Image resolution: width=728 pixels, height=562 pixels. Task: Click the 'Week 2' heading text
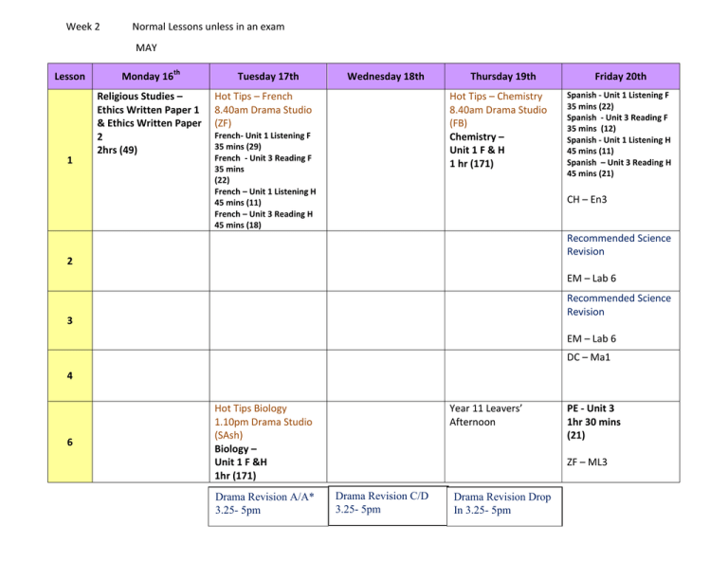pos(82,27)
